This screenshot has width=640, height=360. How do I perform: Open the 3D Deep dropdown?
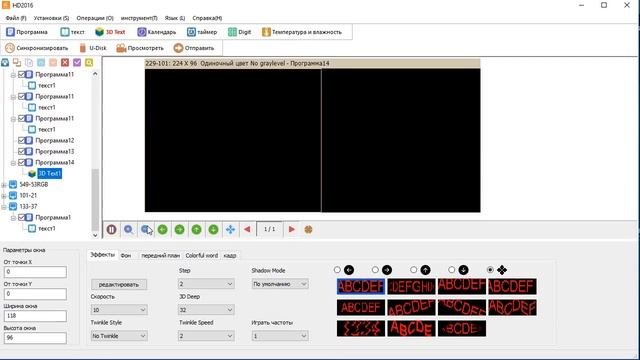pos(206,310)
